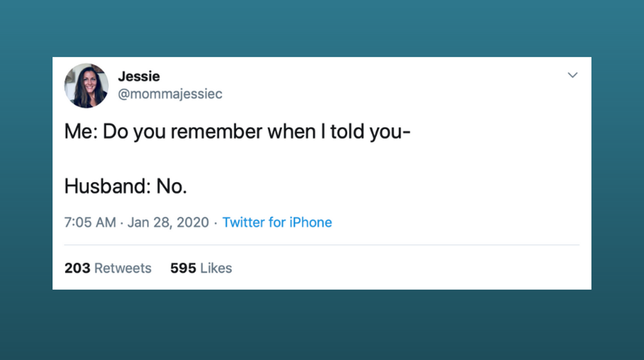Click Jessie's profile avatar photo
Viewport: 644px width, 360px height.
86,86
